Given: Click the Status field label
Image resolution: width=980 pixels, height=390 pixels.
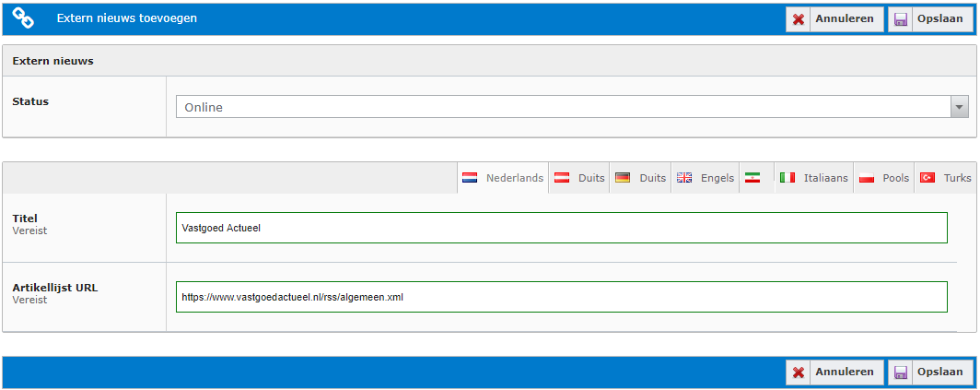Looking at the screenshot, I should pos(30,101).
